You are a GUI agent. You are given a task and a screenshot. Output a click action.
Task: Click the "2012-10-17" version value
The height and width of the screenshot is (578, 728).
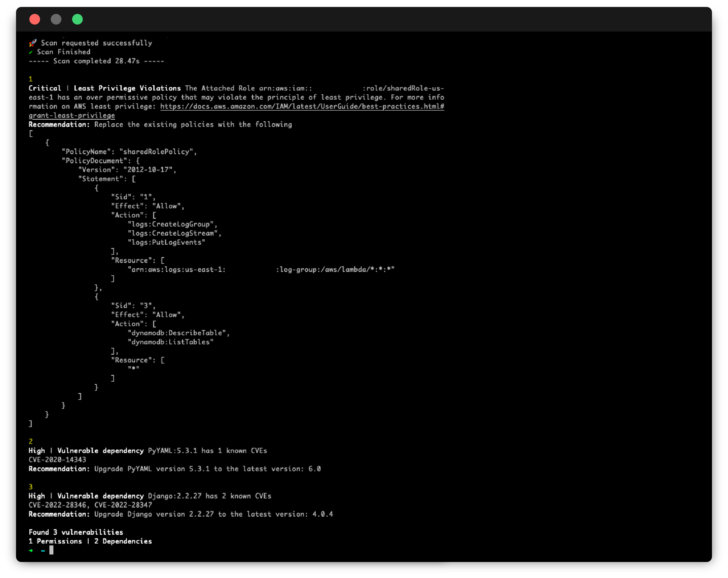[x=148, y=170]
